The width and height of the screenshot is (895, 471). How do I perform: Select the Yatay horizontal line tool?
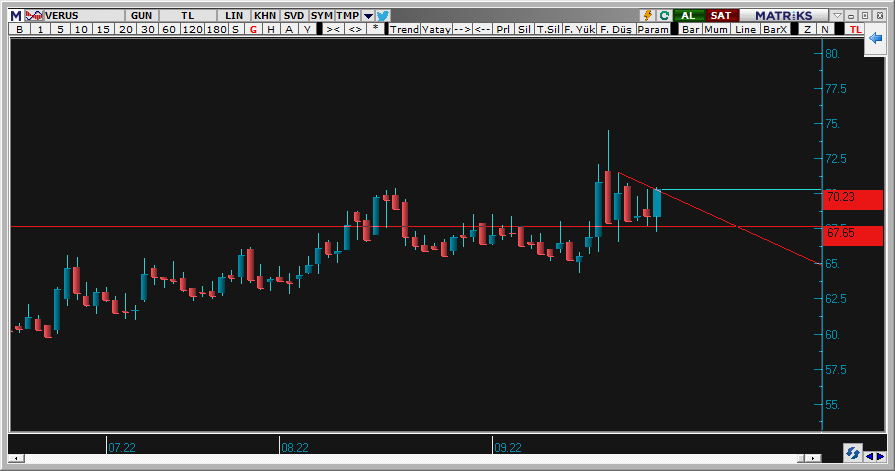point(437,29)
